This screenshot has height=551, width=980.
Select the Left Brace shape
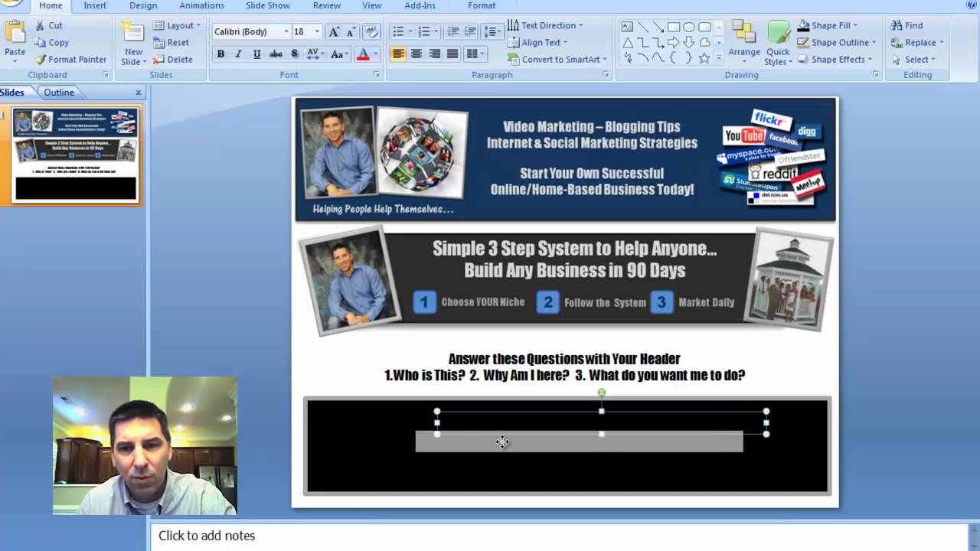pyautogui.click(x=673, y=57)
